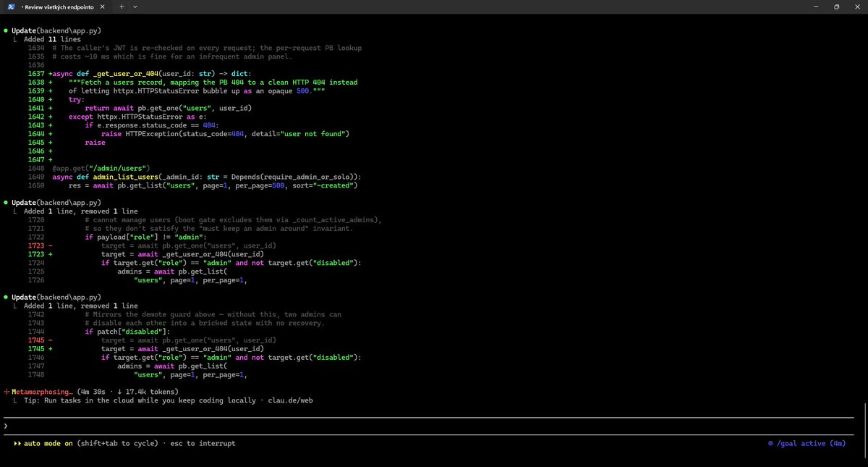The image size is (868, 467).
Task: Maximize the terminal window
Action: click(x=836, y=7)
